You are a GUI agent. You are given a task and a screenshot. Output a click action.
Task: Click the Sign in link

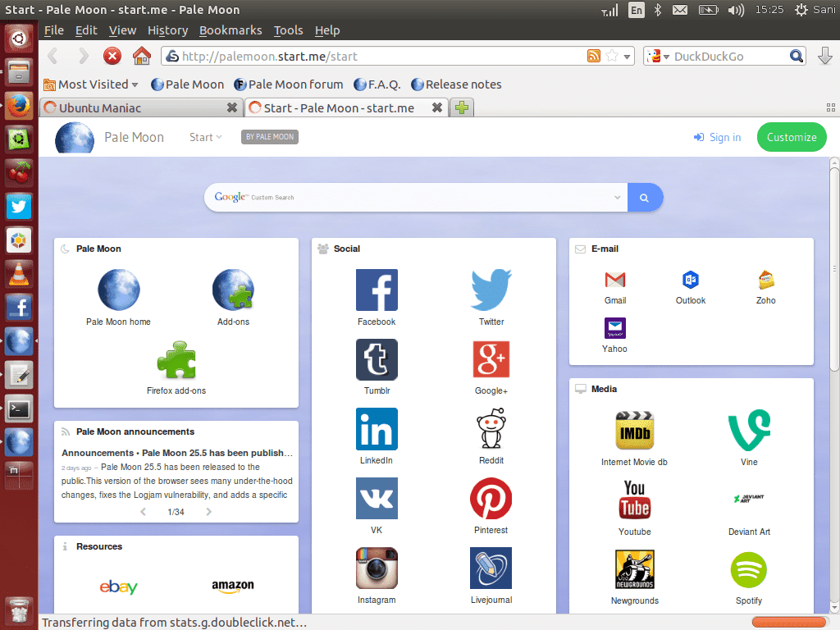(717, 137)
